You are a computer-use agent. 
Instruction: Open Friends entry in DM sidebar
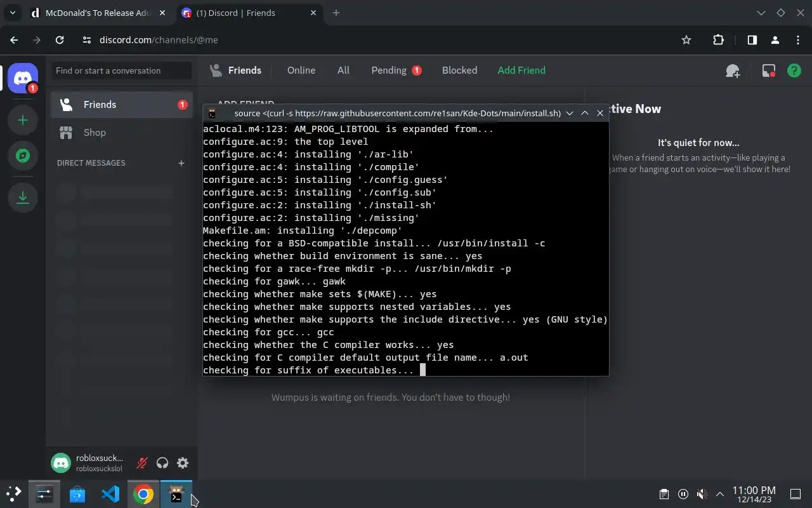[121, 105]
